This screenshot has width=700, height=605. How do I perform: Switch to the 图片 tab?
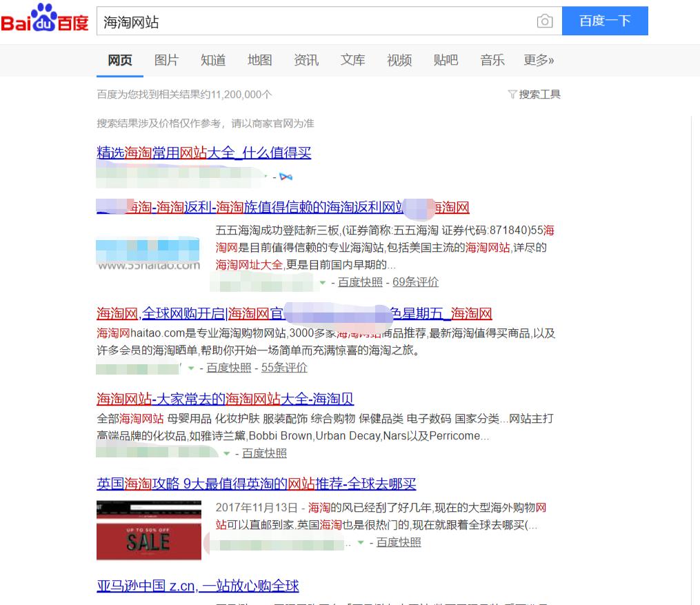coord(166,60)
